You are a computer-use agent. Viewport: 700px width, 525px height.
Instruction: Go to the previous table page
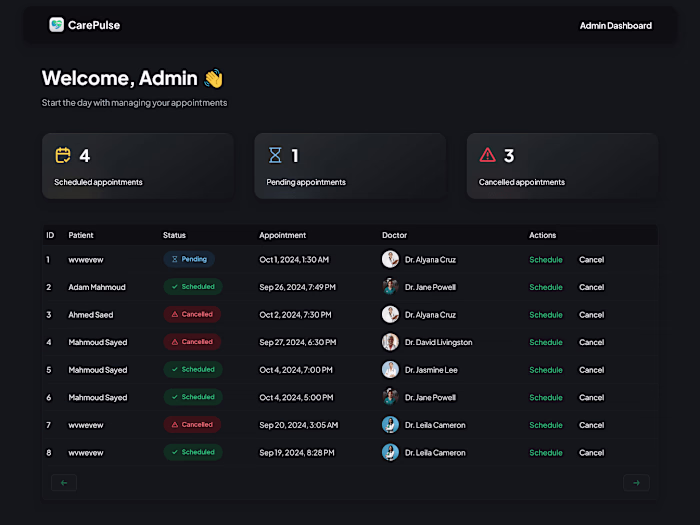pyautogui.click(x=64, y=483)
